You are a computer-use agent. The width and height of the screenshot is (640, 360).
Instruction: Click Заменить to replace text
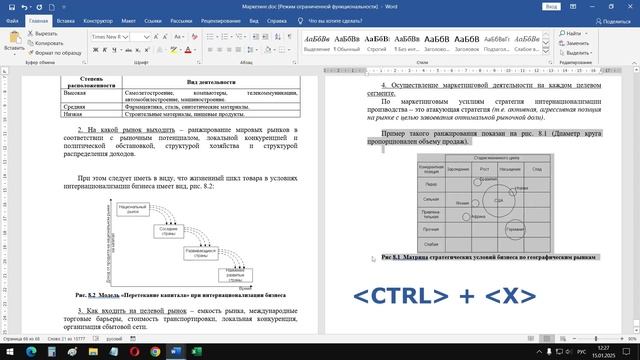(574, 43)
